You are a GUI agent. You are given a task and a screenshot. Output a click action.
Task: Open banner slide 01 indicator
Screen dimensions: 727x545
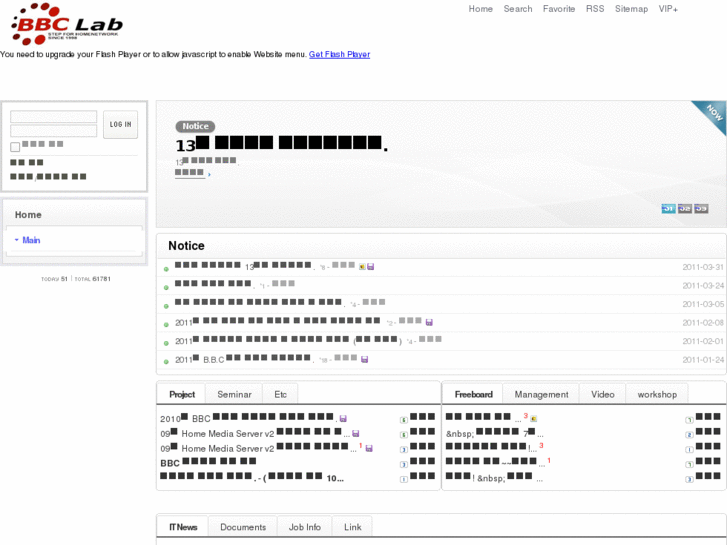pos(668,209)
